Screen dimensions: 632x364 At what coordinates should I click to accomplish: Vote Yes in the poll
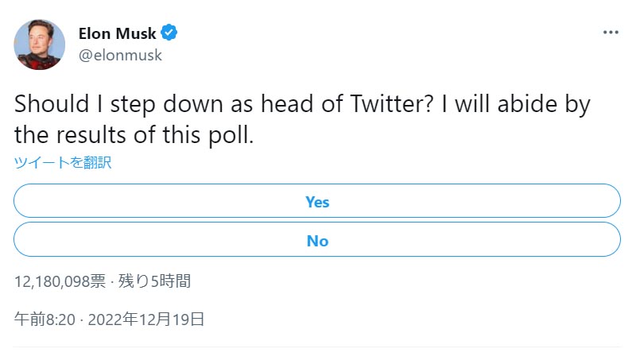click(x=317, y=202)
